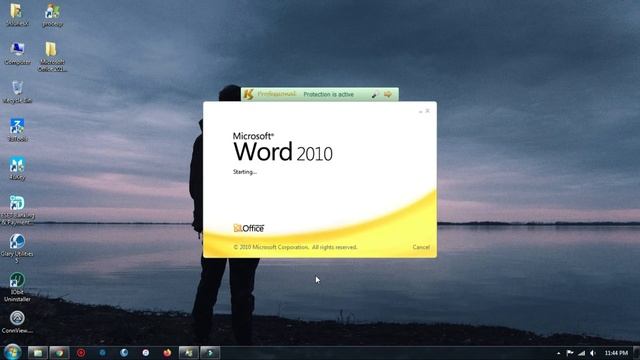Open the Windows Start menu
The image size is (640, 360).
(x=12, y=352)
